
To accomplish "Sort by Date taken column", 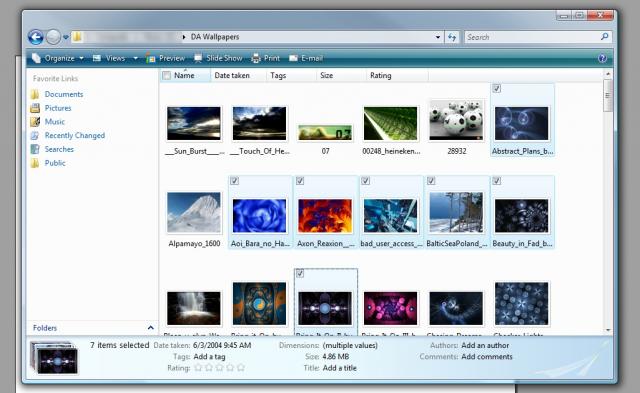I will [x=232, y=75].
